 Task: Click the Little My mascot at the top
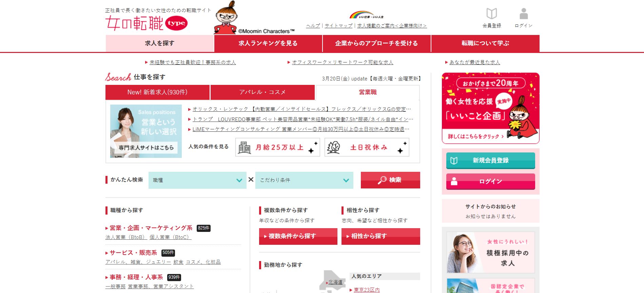click(225, 17)
